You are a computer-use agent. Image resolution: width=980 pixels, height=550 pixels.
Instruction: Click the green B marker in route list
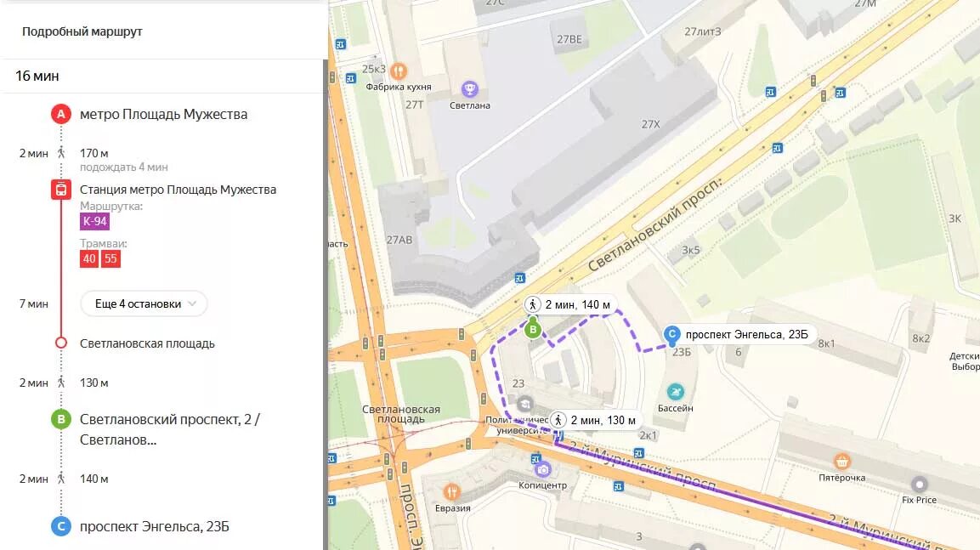click(x=60, y=419)
